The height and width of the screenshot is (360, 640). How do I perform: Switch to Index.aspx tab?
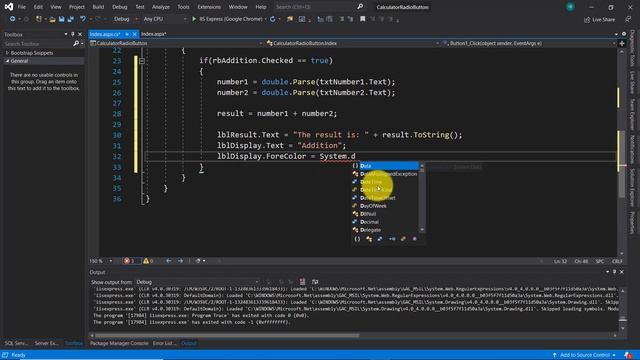[153, 34]
